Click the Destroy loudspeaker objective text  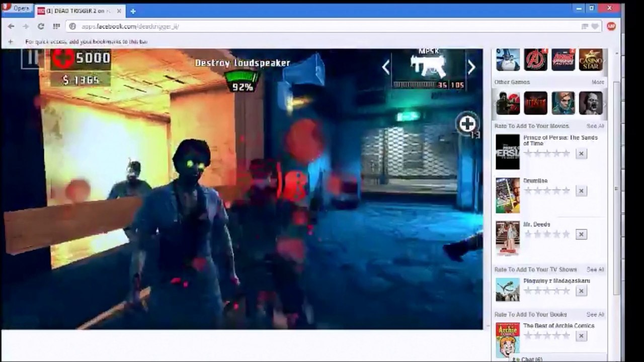[243, 63]
